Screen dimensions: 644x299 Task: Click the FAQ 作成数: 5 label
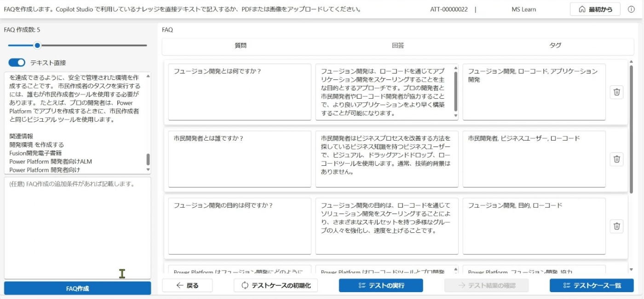pos(22,30)
